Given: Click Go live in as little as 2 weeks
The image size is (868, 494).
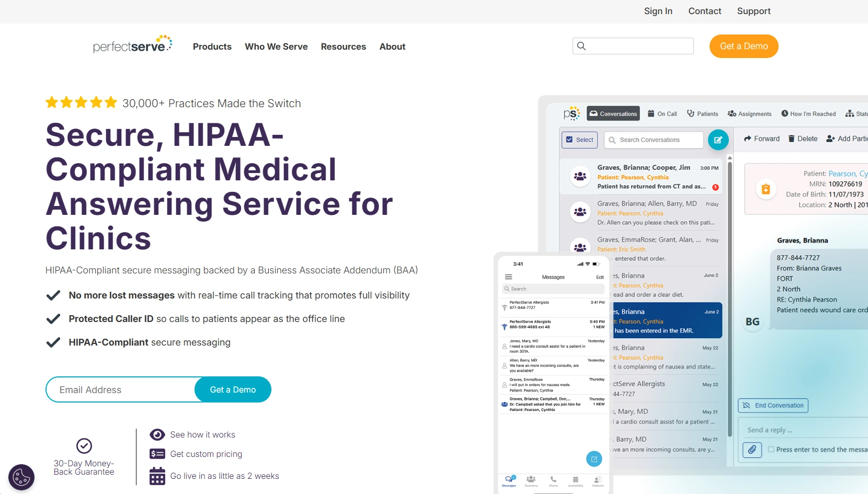Looking at the screenshot, I should [225, 476].
